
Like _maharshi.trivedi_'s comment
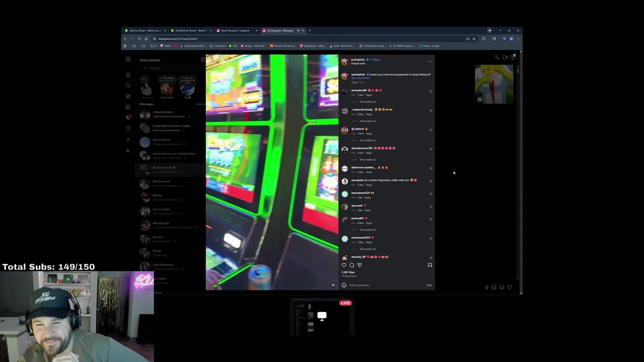[x=431, y=111]
